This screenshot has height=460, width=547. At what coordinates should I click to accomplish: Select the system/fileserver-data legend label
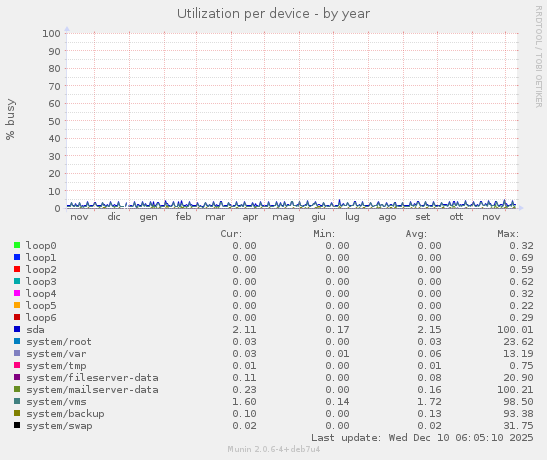(x=92, y=377)
